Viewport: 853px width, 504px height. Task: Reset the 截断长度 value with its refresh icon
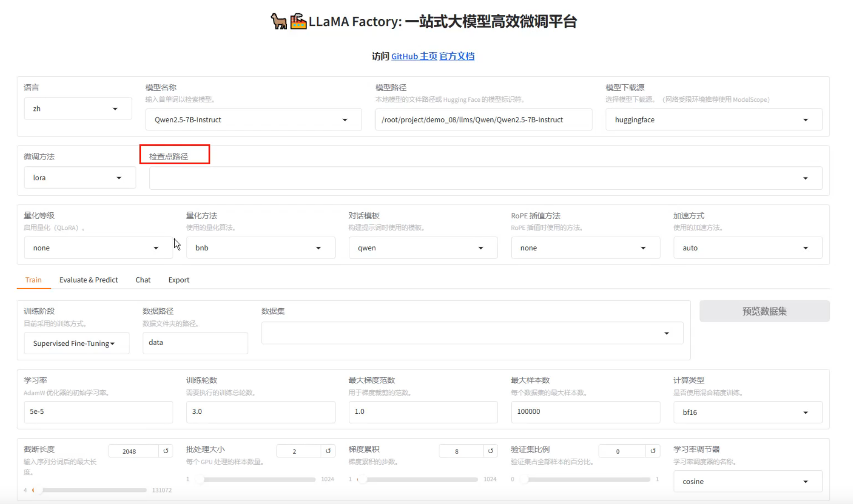click(x=166, y=451)
